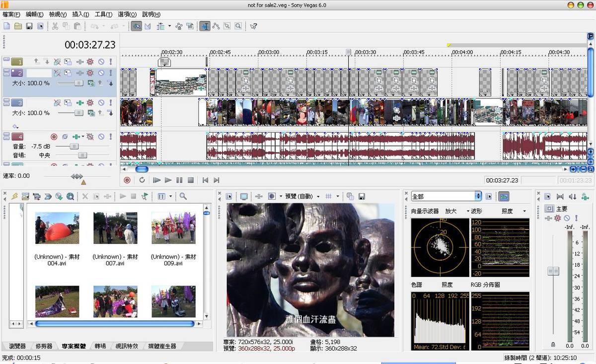This screenshot has width=596, height=364.
Task: Mute video track 2
Action: [101, 73]
